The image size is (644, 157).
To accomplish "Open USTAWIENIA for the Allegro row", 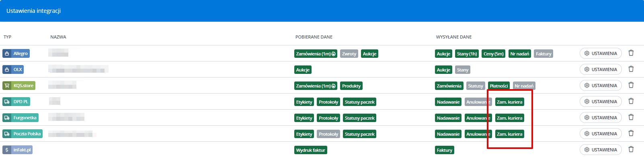I will 601,53.
